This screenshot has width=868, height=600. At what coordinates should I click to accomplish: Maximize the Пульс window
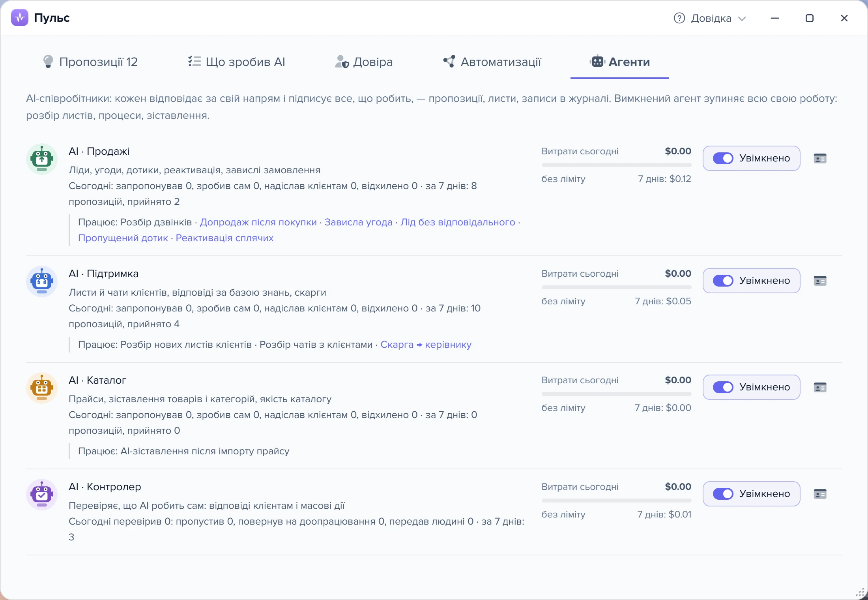810,18
